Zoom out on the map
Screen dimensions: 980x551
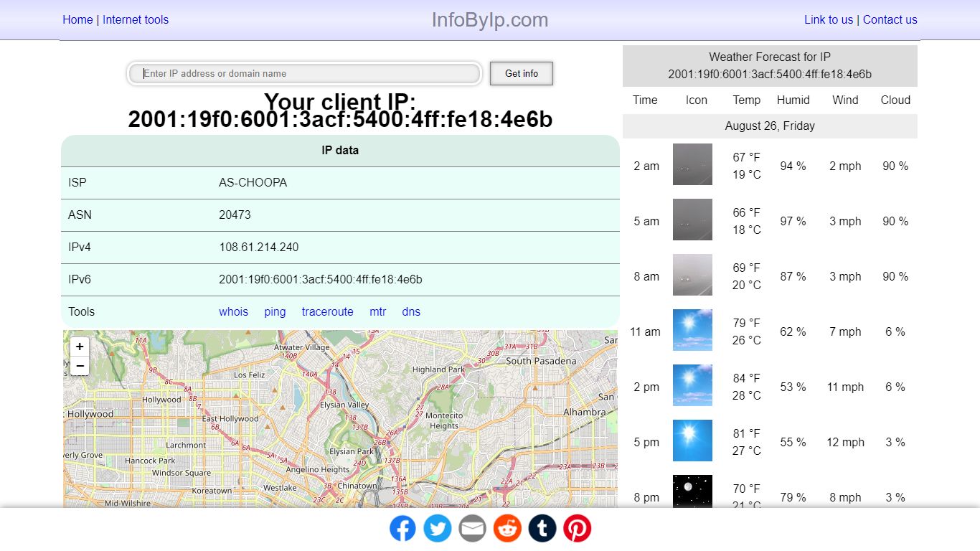[80, 366]
